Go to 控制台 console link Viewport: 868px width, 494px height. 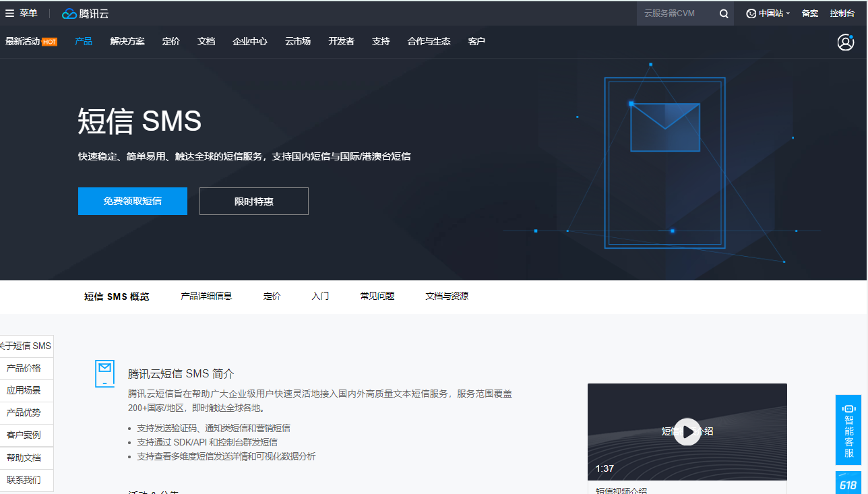click(842, 13)
